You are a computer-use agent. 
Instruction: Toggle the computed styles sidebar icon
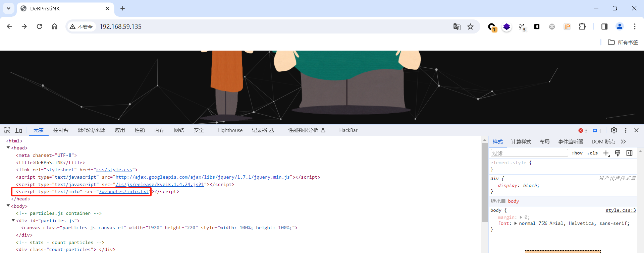pos(629,153)
